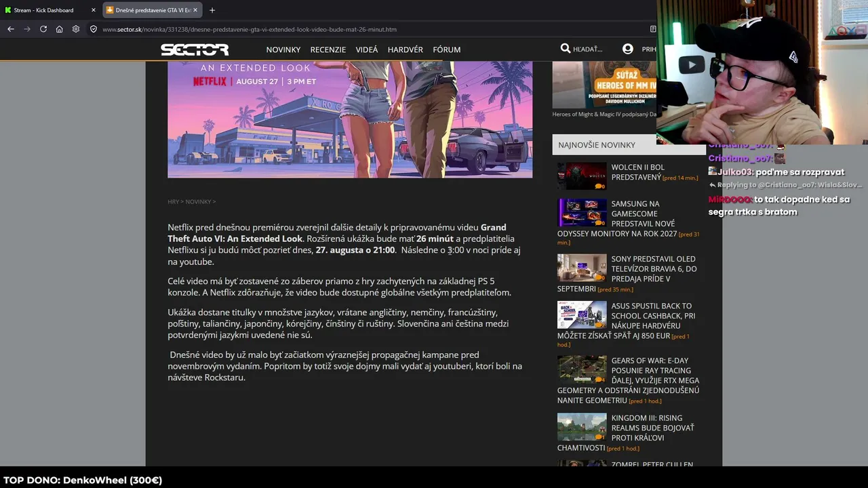Click the MiRDOOO chat message
868x488 pixels.
point(779,205)
